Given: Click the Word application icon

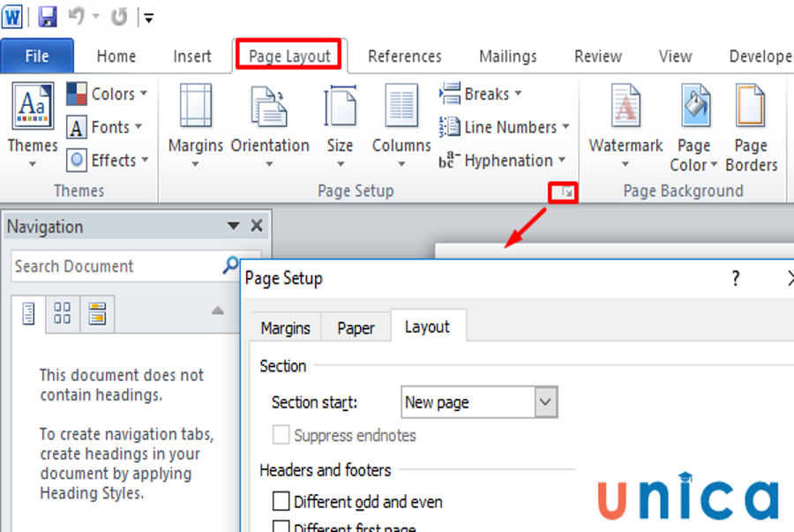Looking at the screenshot, I should point(12,17).
